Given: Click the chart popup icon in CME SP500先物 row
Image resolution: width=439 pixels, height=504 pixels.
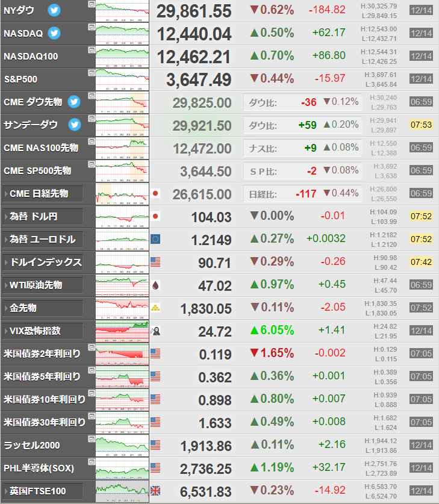Looking at the screenshot, I should 92,164.
